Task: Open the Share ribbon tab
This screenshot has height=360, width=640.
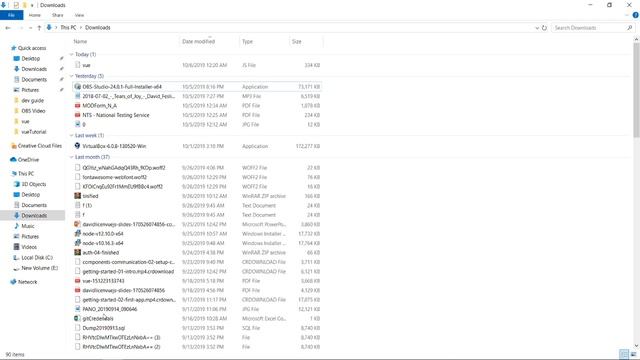Action: [x=58, y=15]
